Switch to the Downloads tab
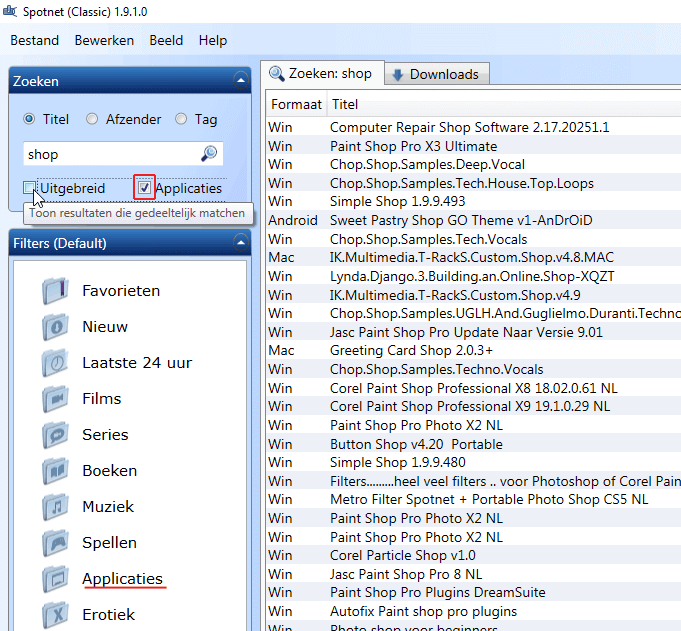The width and height of the screenshot is (681, 631). pos(437,75)
